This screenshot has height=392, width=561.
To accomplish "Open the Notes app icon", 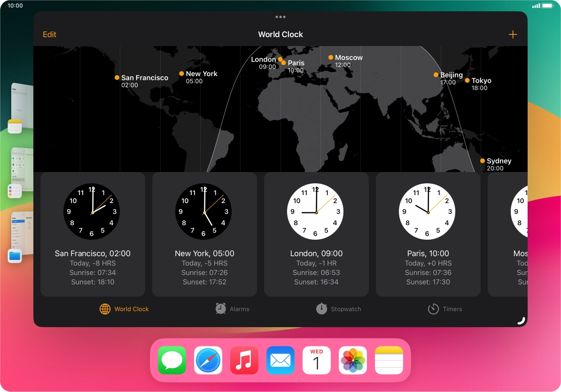I will (x=389, y=360).
